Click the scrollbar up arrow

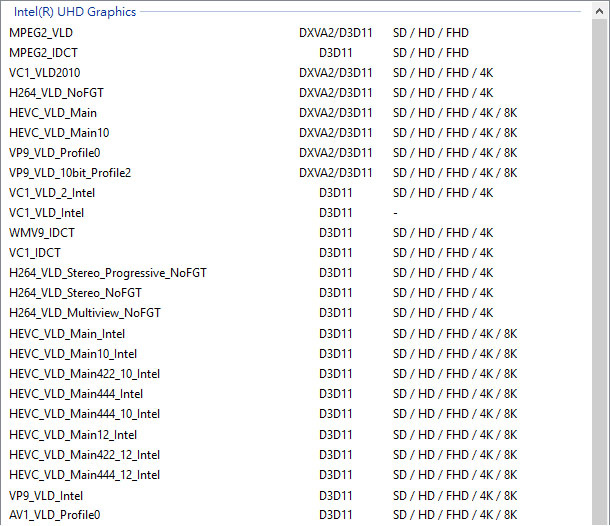click(x=599, y=12)
